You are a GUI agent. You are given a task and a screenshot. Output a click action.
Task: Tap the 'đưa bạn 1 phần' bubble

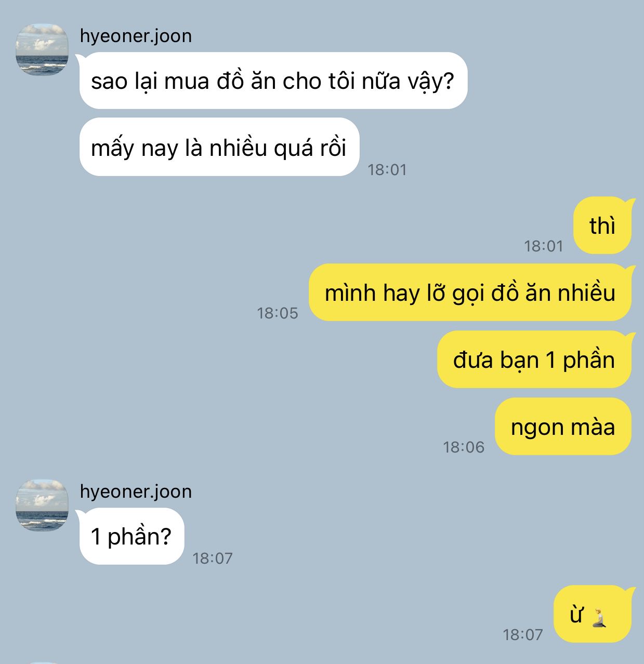click(534, 360)
